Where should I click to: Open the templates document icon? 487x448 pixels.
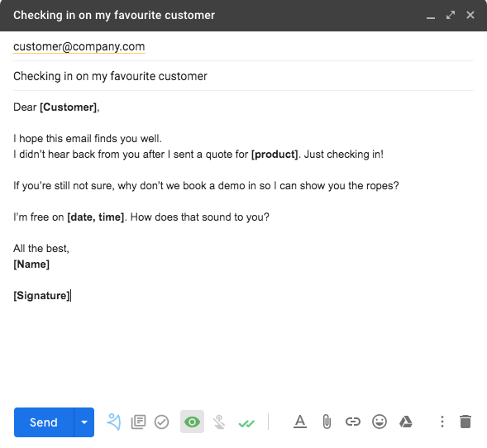pyautogui.click(x=138, y=422)
